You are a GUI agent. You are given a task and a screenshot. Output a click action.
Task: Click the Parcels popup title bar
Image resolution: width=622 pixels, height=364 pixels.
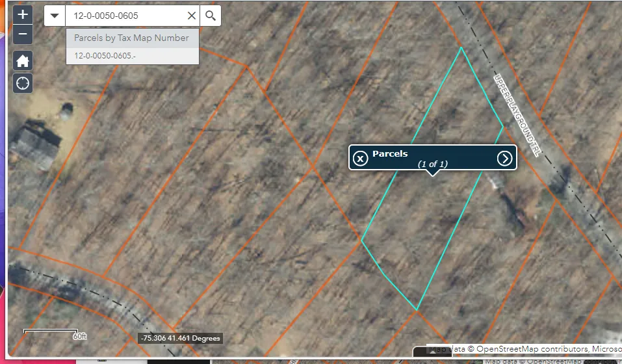432,154
